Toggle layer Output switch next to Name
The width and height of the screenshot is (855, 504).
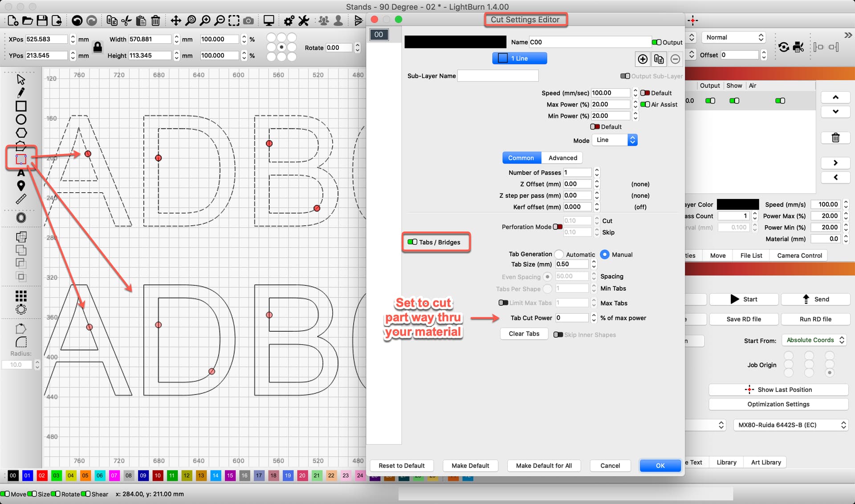(656, 42)
